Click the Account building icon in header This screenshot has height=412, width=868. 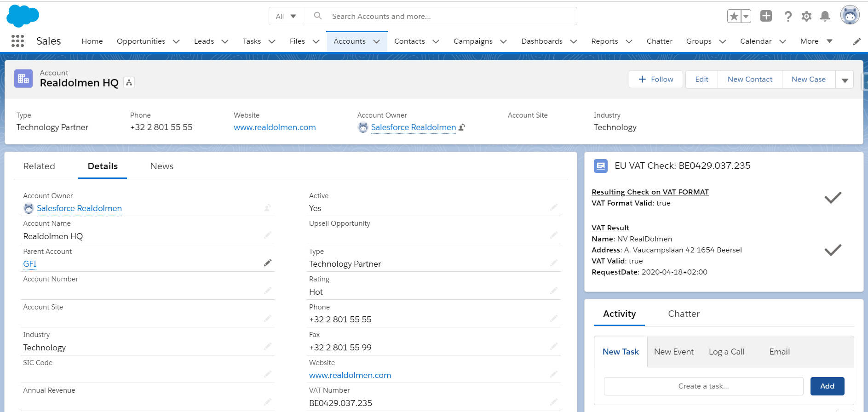(23, 79)
